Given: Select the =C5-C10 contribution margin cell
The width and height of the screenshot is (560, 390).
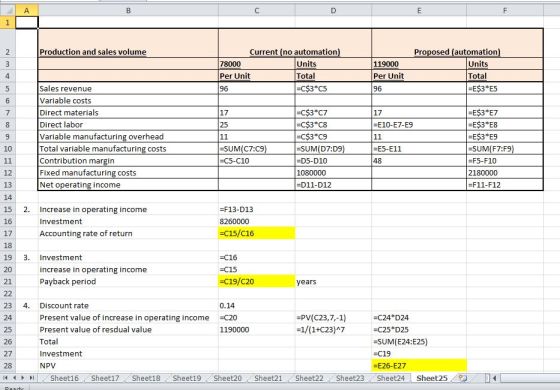Looking at the screenshot, I should (257, 161).
